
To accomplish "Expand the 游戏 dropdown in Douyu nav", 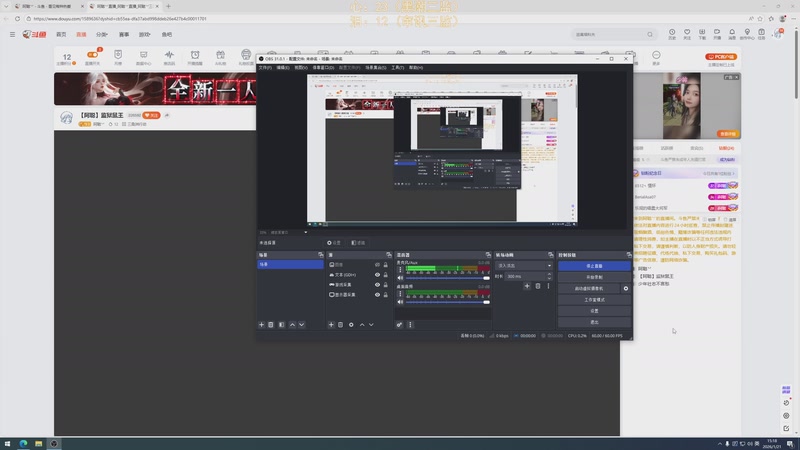I will pos(145,34).
